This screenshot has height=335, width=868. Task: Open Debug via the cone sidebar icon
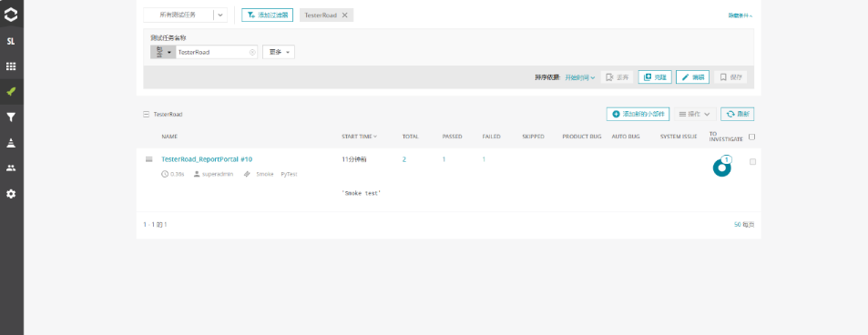click(x=11, y=142)
